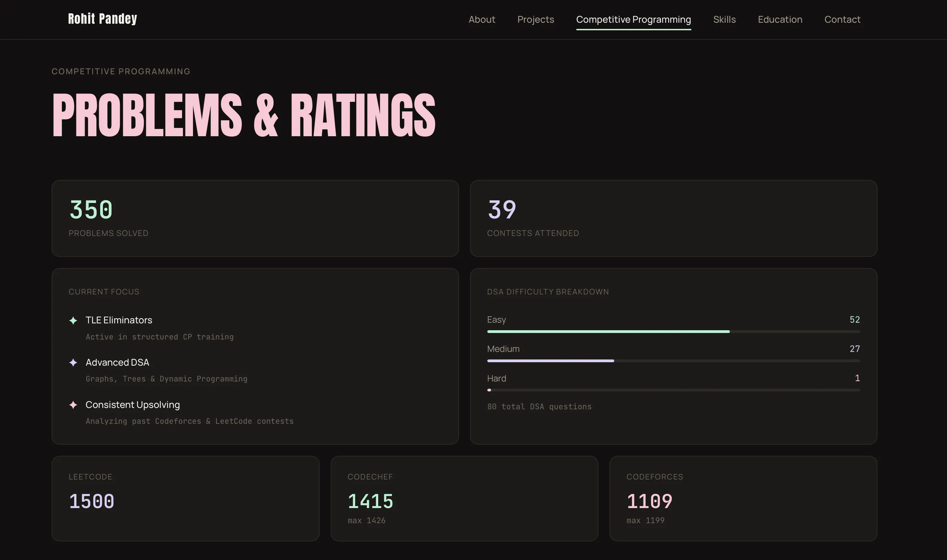Open the About nav link
947x560 pixels.
point(482,19)
